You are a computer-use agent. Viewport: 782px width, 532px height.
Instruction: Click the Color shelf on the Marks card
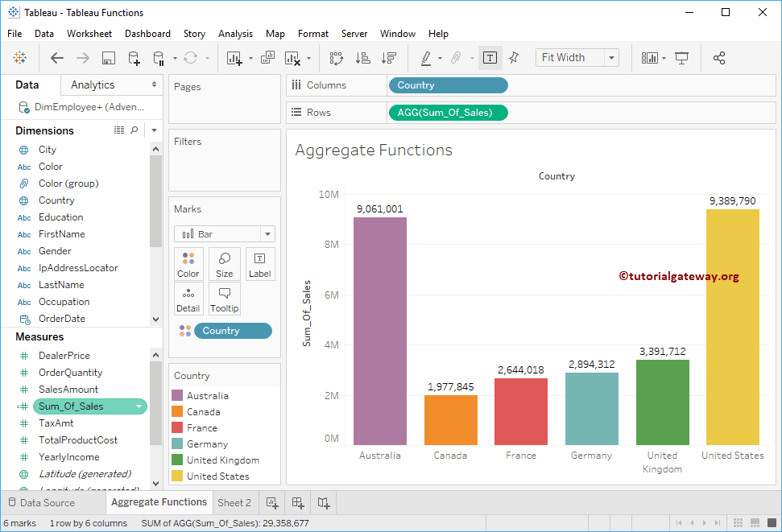point(188,264)
